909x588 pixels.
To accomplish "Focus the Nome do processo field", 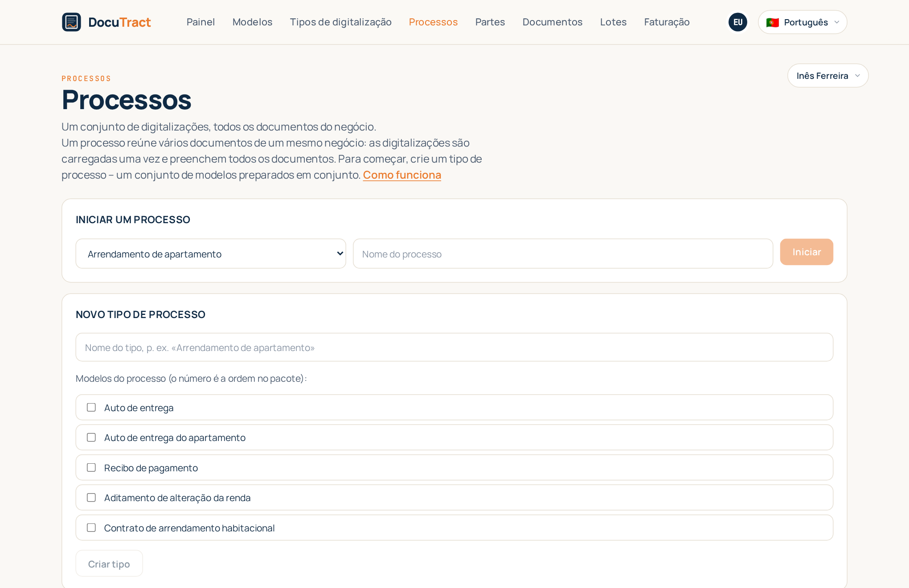I will [563, 254].
